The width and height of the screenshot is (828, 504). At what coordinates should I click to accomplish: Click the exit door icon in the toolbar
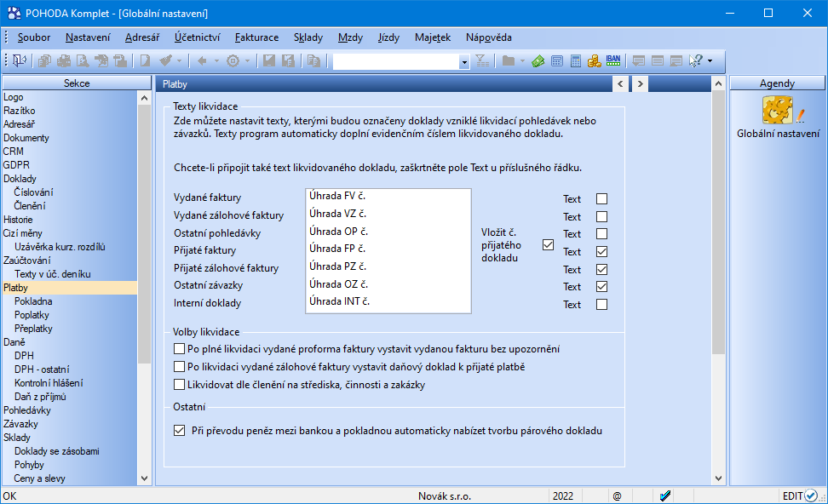pos(20,61)
